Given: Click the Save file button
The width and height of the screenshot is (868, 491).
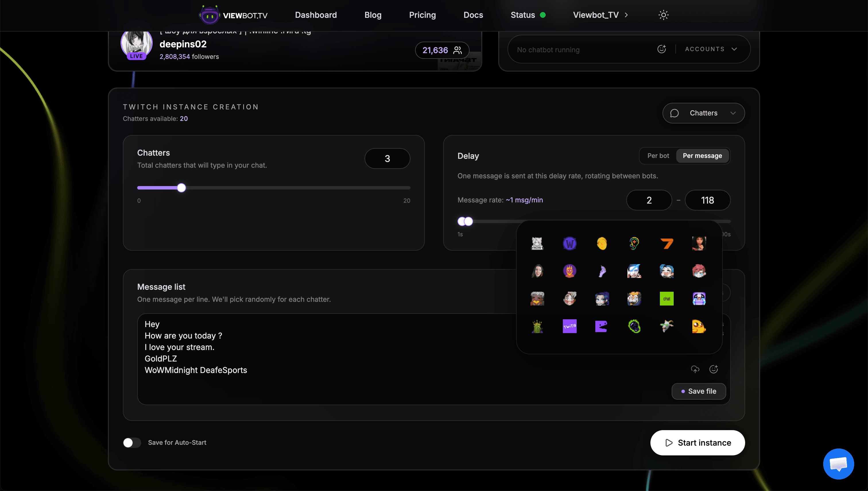Looking at the screenshot, I should click(699, 391).
